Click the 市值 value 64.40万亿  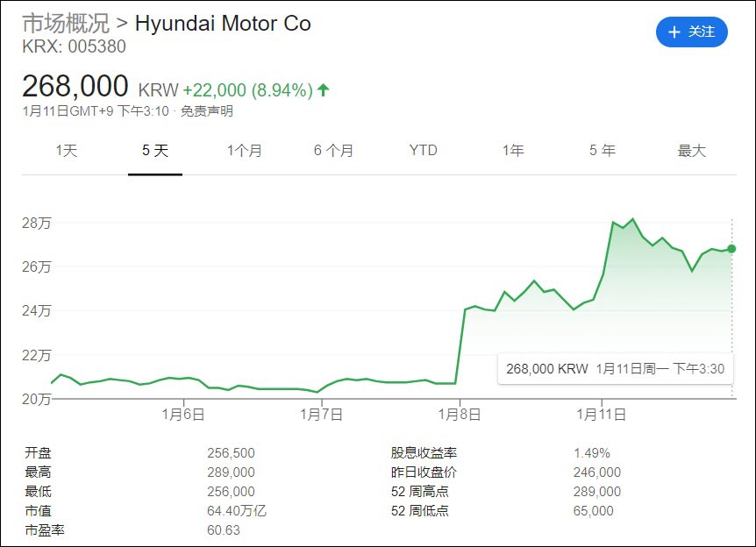coord(236,511)
